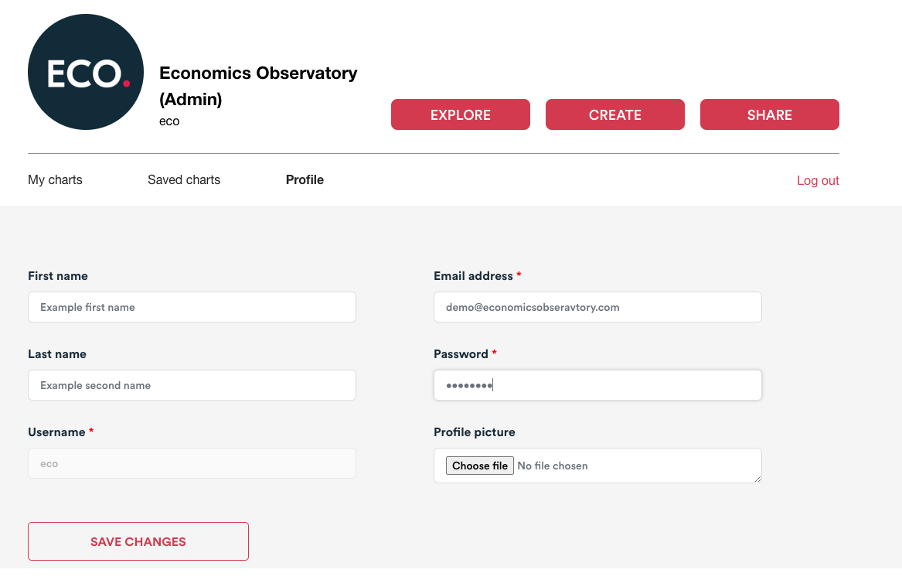Click the Password input box
The height and width of the screenshot is (580, 902).
pyautogui.click(x=598, y=386)
